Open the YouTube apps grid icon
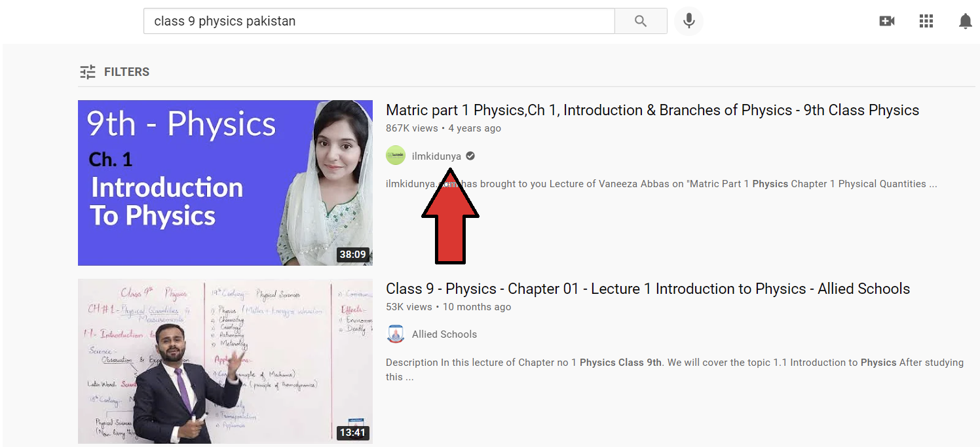The image size is (980, 447). tap(926, 21)
